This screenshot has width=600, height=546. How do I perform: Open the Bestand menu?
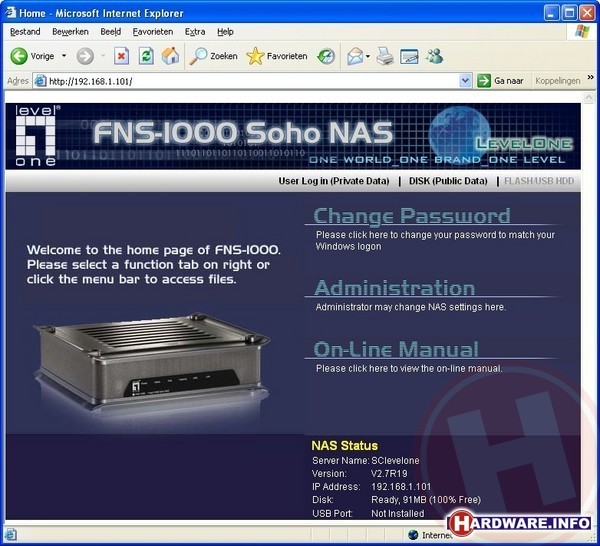click(25, 32)
